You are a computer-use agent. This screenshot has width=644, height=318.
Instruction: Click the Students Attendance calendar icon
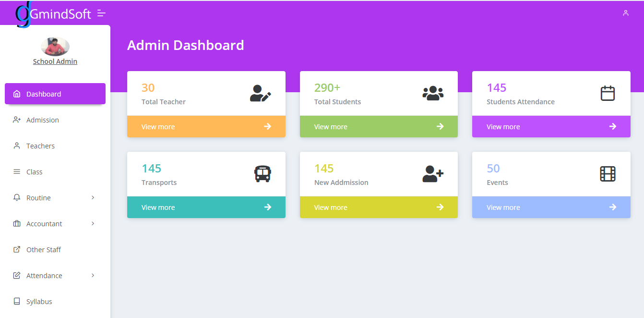[x=608, y=93]
